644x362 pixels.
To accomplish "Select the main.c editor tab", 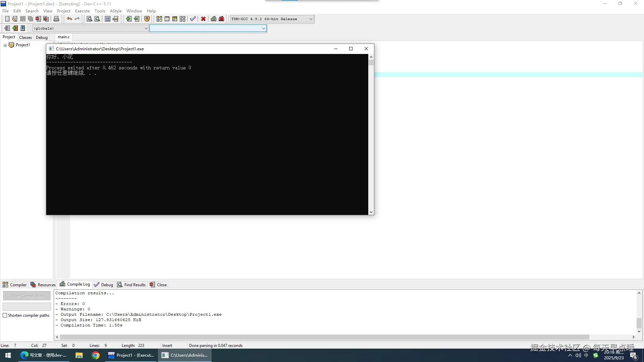I will pos(64,37).
